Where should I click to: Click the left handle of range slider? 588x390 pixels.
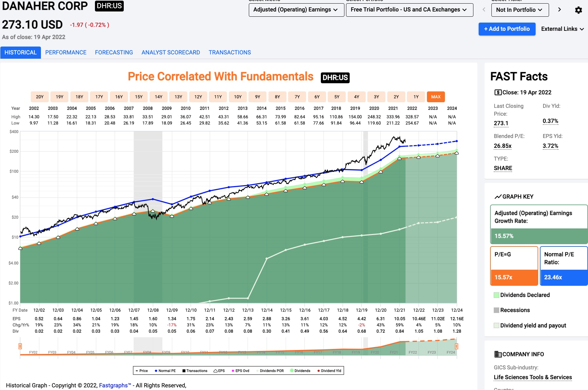20,346
